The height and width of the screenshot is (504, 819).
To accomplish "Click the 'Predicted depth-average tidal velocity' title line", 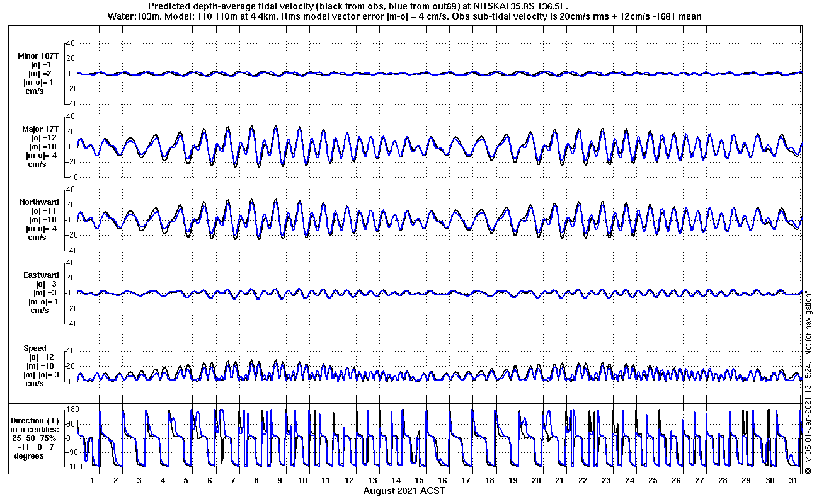I will (358, 5).
